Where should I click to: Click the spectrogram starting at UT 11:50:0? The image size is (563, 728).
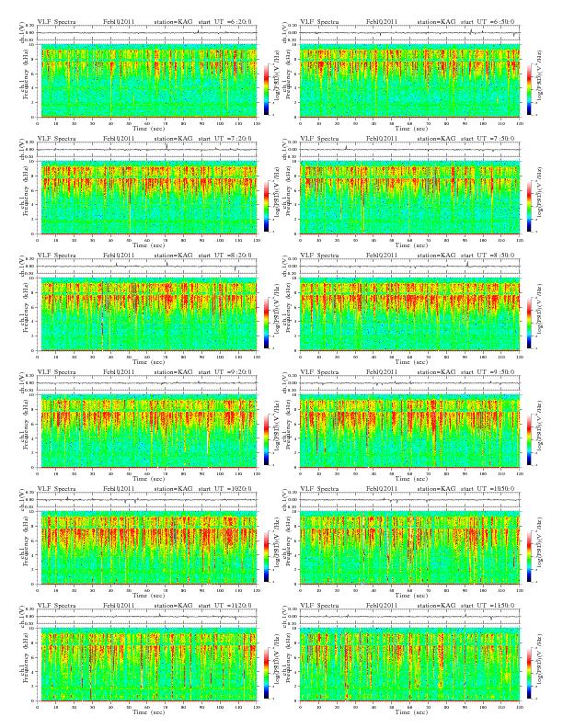[x=409, y=665]
